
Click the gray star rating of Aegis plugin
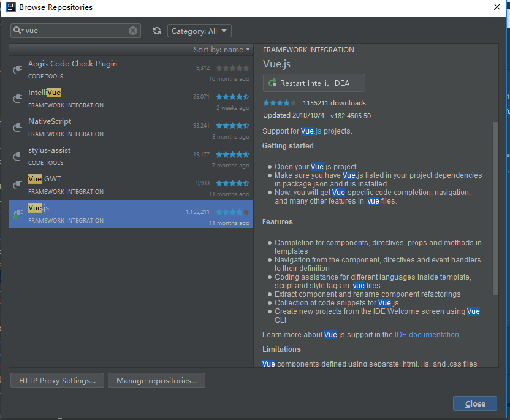pos(232,68)
